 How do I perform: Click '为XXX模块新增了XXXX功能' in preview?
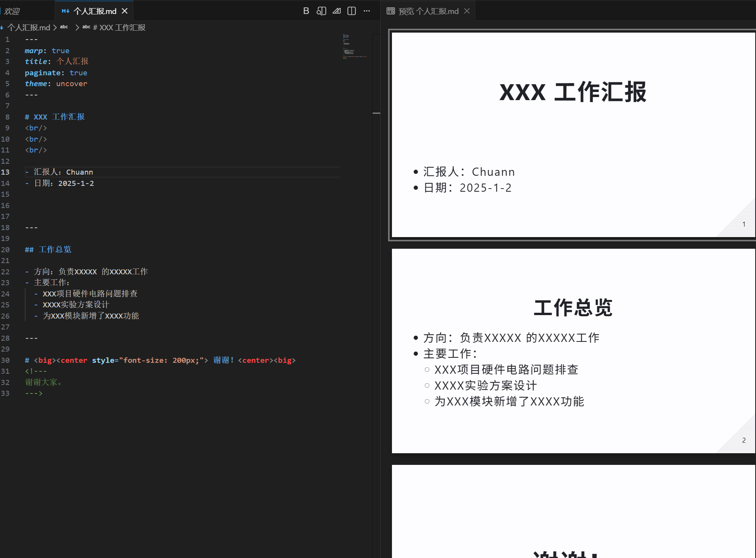(509, 402)
